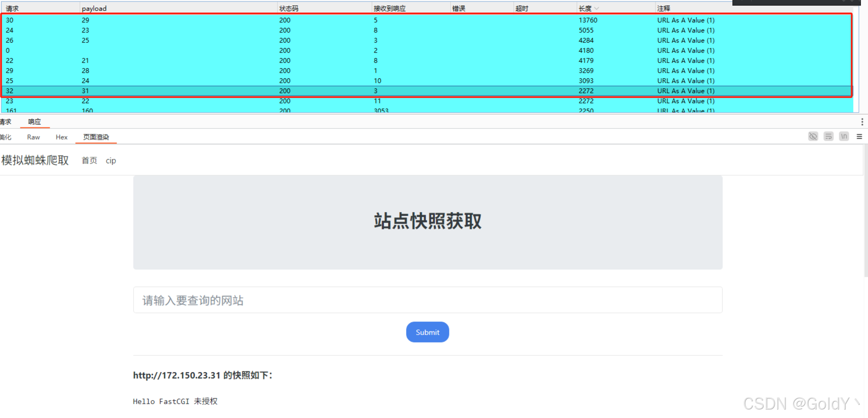Open the three-dot options menu

(862, 122)
